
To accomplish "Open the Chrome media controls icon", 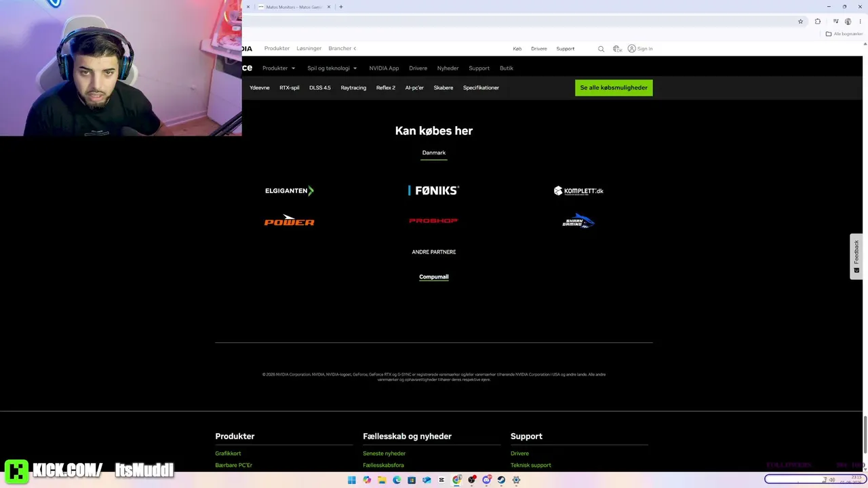I will tap(835, 21).
